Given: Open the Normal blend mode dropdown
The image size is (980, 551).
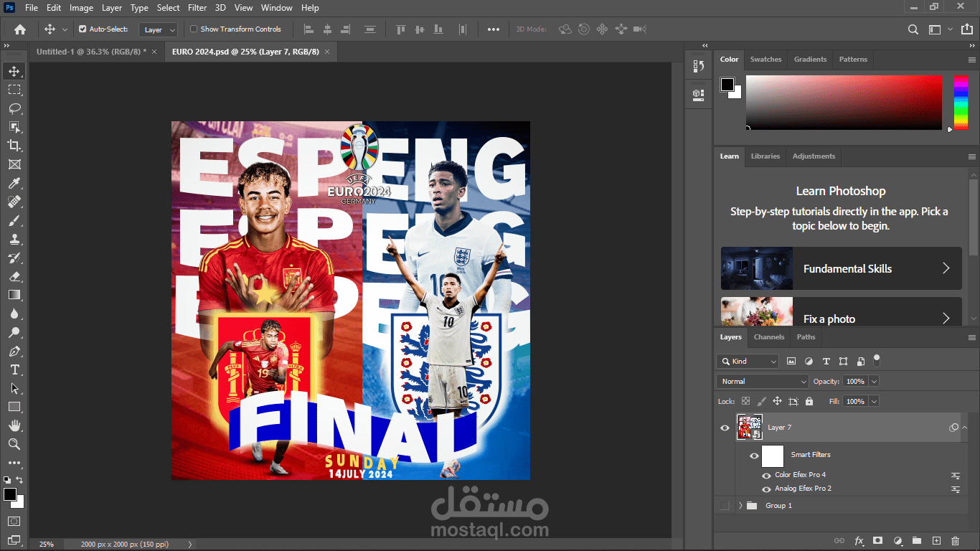Looking at the screenshot, I should [763, 382].
